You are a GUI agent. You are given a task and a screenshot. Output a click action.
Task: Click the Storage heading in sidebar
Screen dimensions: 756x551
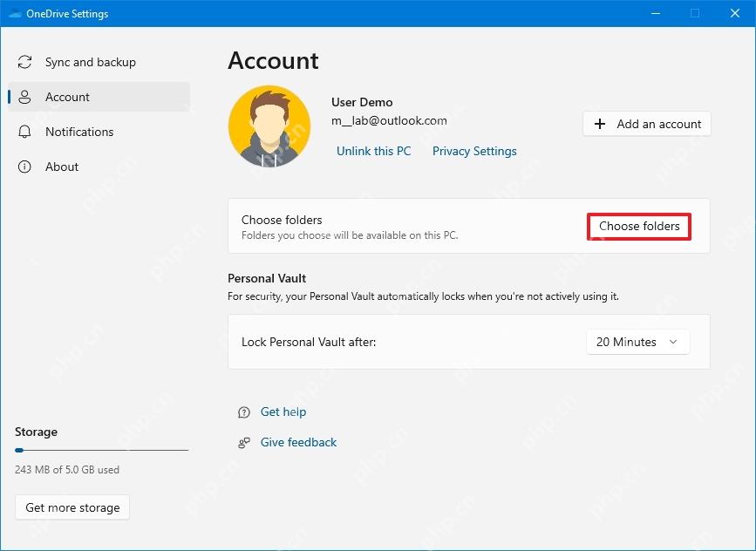click(x=36, y=432)
